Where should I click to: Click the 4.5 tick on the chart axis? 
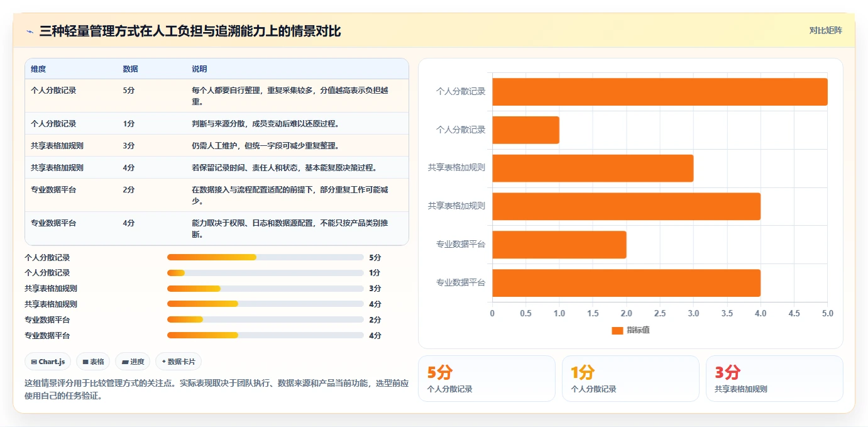[x=794, y=313]
